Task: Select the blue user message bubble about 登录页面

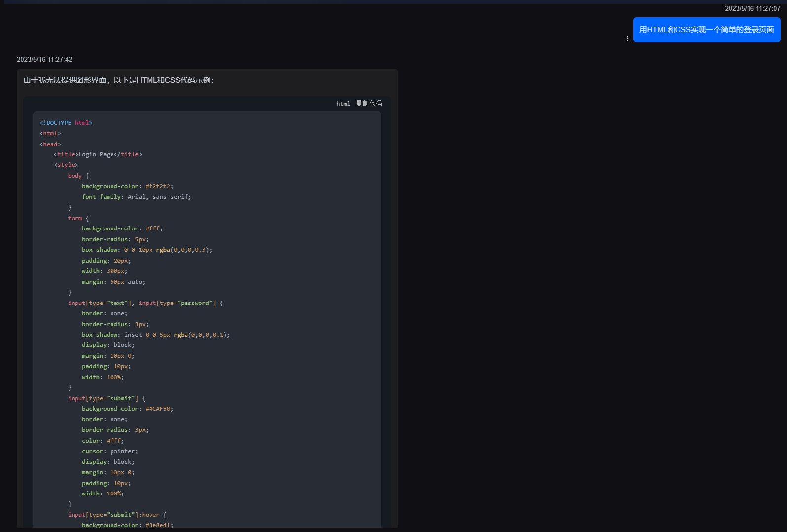Action: 706,30
